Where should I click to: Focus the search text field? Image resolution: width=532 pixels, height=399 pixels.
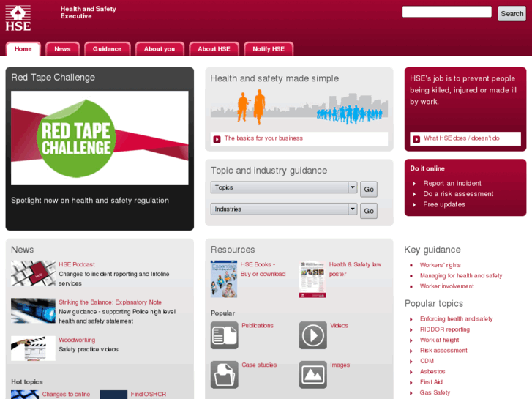447,12
